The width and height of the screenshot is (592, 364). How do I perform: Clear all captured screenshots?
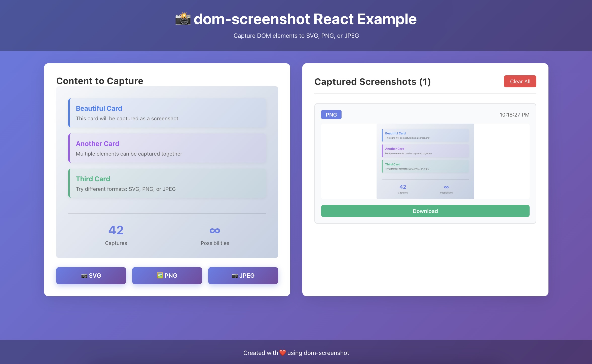(x=520, y=81)
